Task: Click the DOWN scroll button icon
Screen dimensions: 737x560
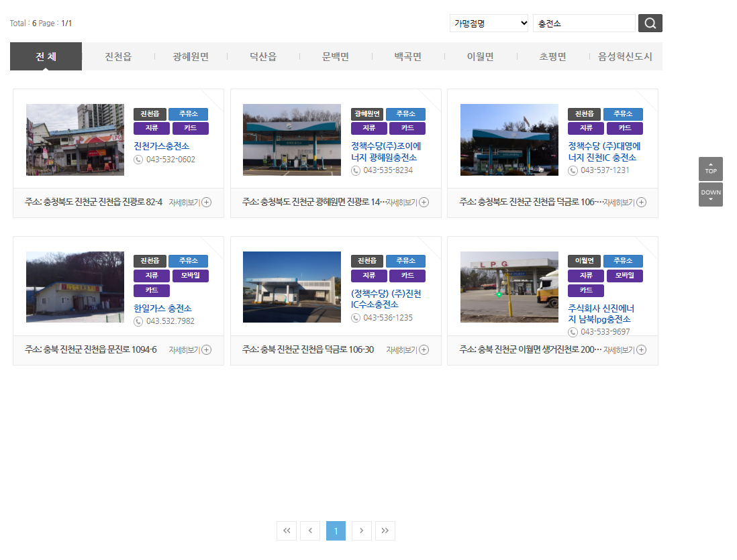Action: tap(710, 193)
